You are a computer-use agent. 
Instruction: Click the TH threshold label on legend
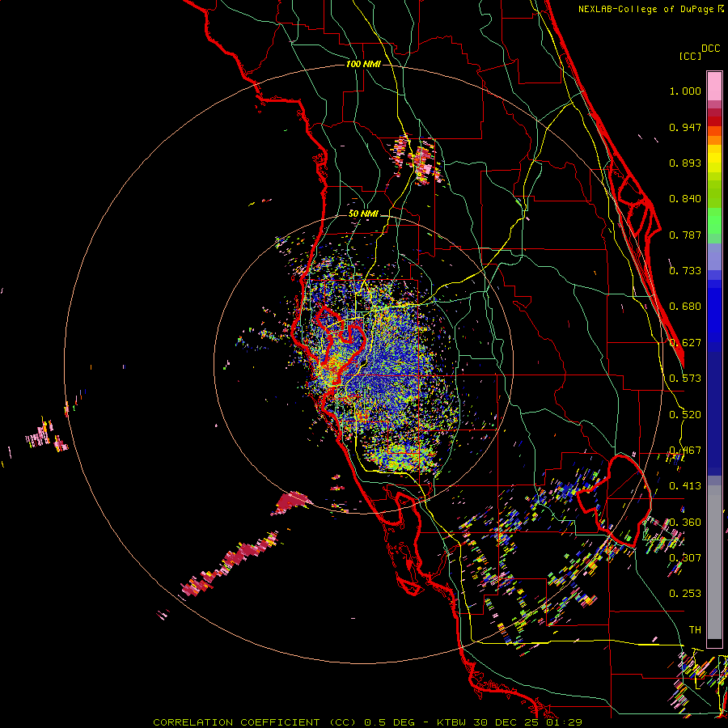point(695,630)
